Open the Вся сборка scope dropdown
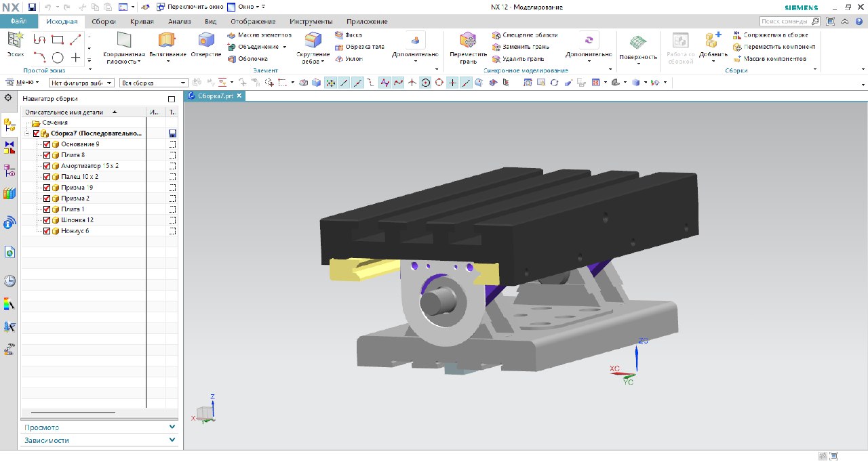This screenshot has width=868, height=462. (x=153, y=83)
